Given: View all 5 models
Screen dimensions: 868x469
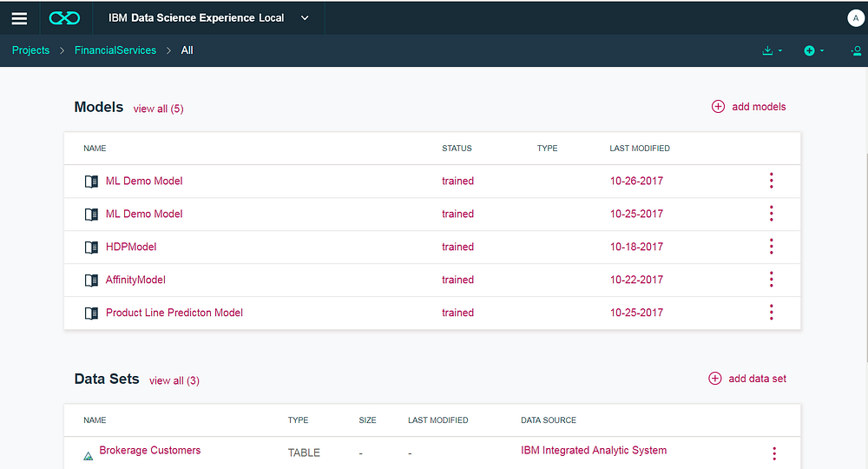Looking at the screenshot, I should point(158,109).
